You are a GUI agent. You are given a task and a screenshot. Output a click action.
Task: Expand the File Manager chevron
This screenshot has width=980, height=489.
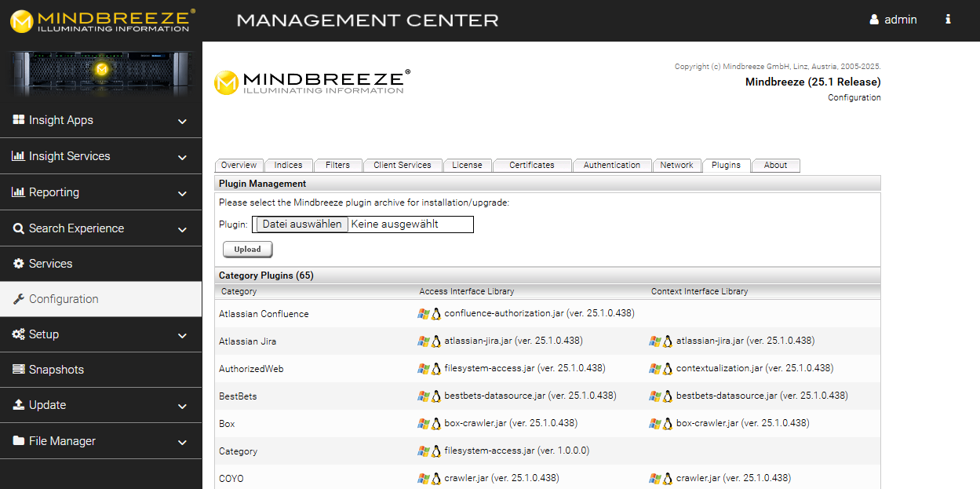click(x=182, y=443)
